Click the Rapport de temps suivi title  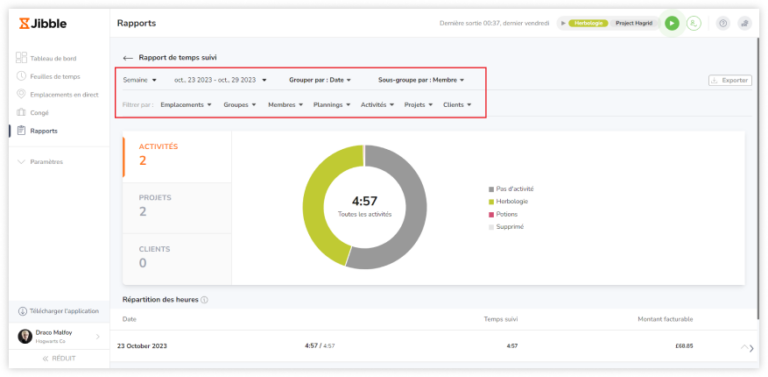pos(178,58)
